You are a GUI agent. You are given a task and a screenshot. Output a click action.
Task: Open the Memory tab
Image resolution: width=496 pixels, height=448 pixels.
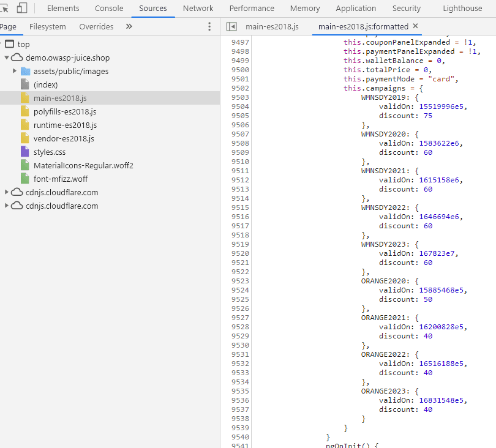tap(305, 8)
